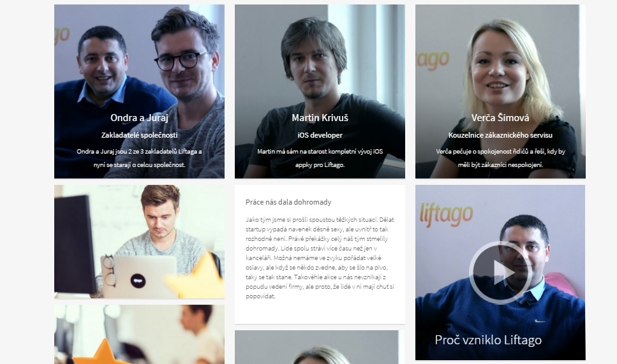Click the Proč vzniklo Liftago title
The width and height of the screenshot is (617, 364).
pyautogui.click(x=488, y=340)
